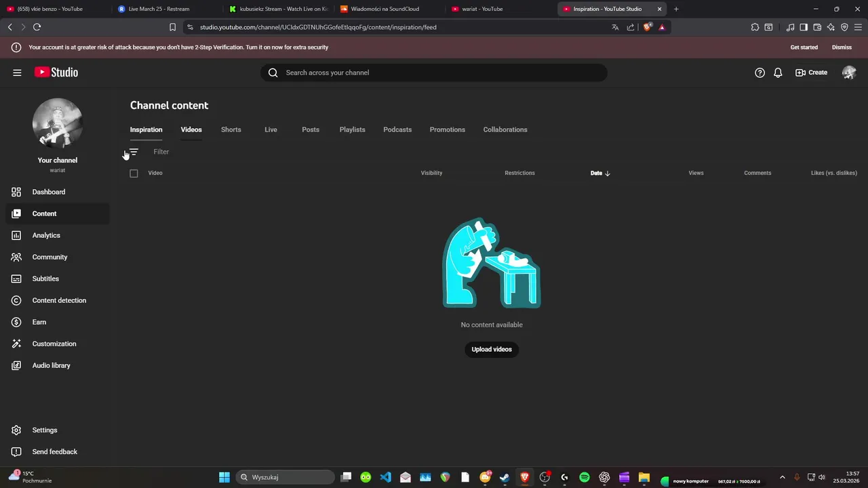Open the Brave Rewards triangle icon
868x488 pixels.
[662, 27]
